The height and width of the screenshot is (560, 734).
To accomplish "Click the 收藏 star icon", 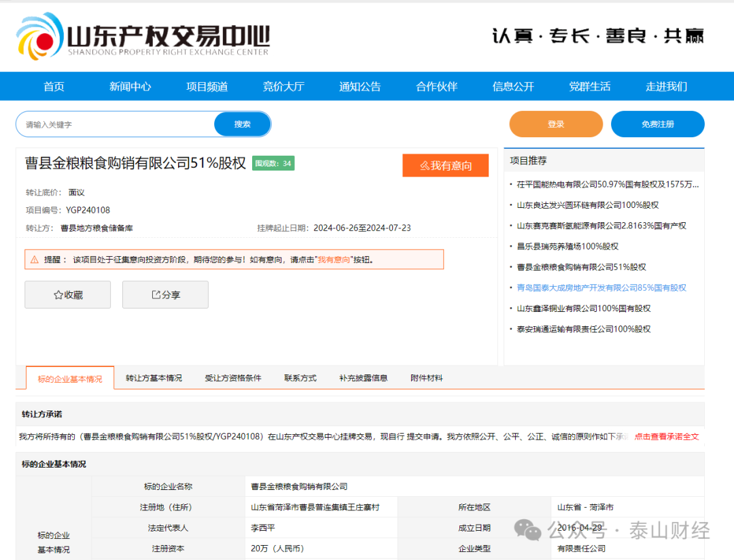I will (58, 294).
